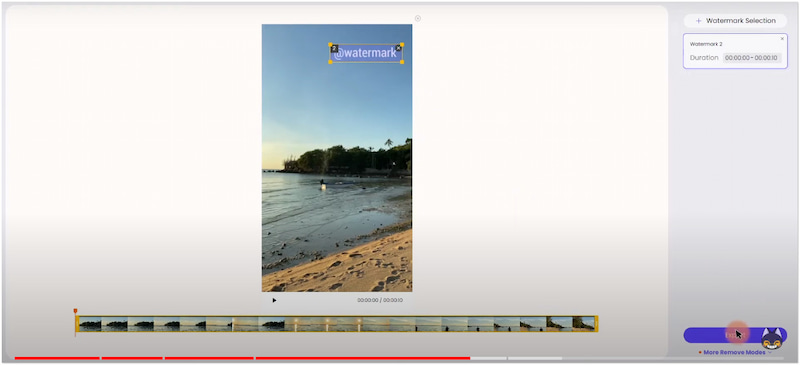The image size is (800, 365).
Task: Click the right trim handle of timeline
Action: (596, 324)
